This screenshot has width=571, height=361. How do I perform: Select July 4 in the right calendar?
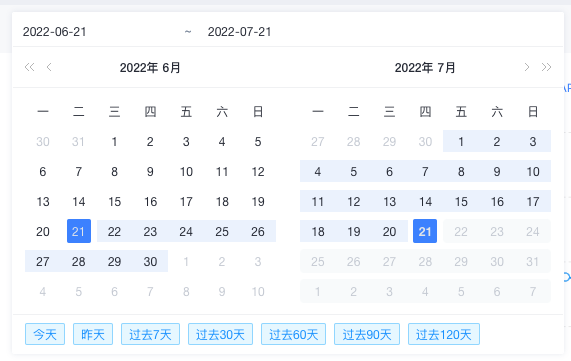pos(318,171)
